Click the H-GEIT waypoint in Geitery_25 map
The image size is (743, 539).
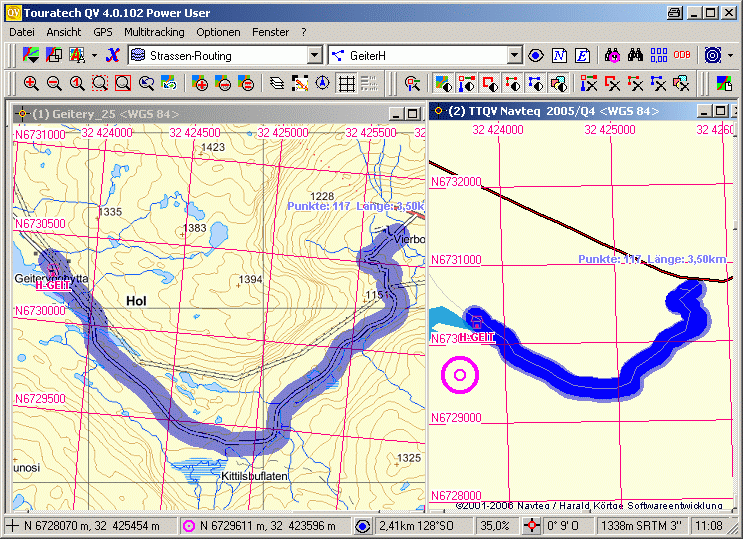pos(53,285)
